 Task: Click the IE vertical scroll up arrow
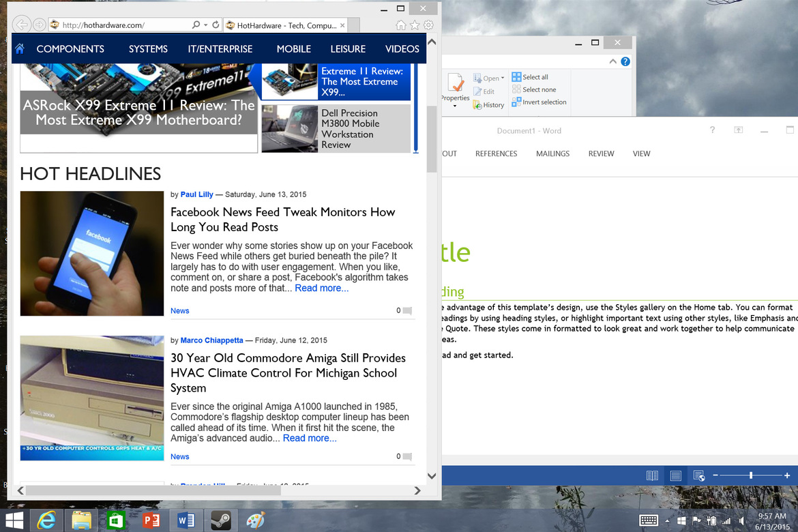(x=432, y=42)
